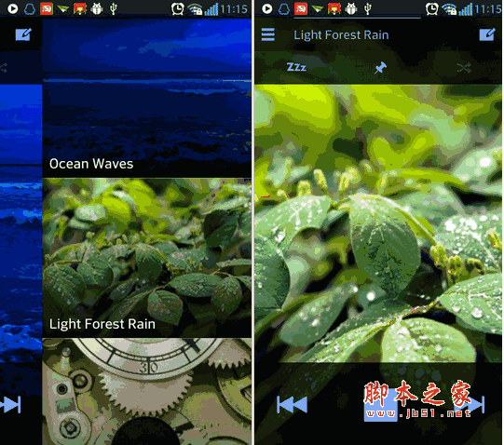Tap the large leaf artwork on right screen
Screen dimensions: 504x445
[378, 223]
